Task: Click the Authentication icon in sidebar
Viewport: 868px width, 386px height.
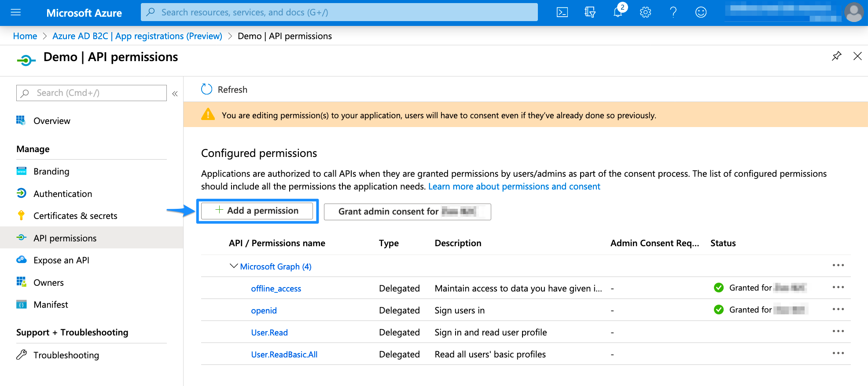Action: click(22, 193)
